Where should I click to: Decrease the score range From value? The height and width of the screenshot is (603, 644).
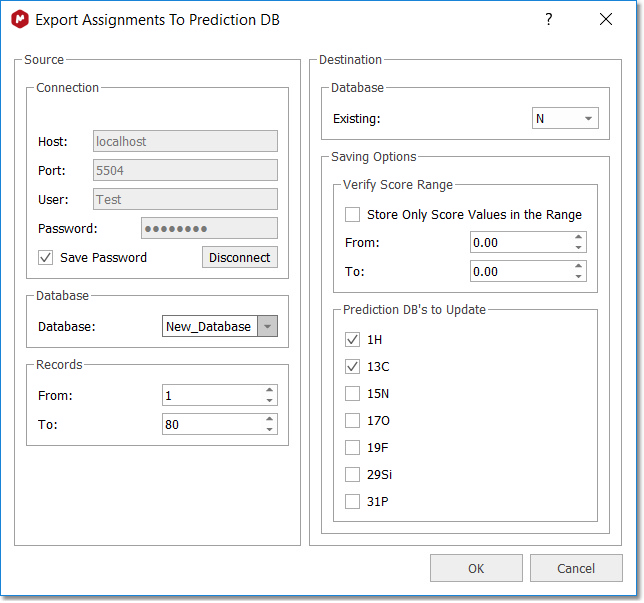pyautogui.click(x=578, y=248)
